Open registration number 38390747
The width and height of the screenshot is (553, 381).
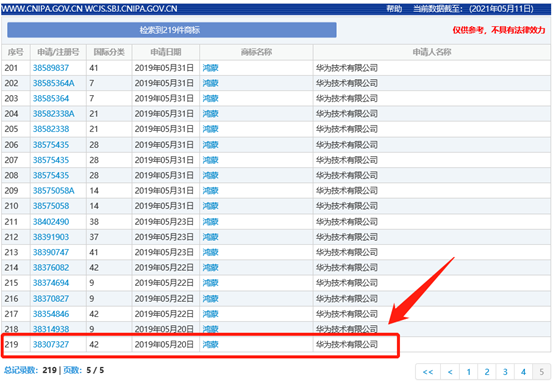(x=51, y=252)
